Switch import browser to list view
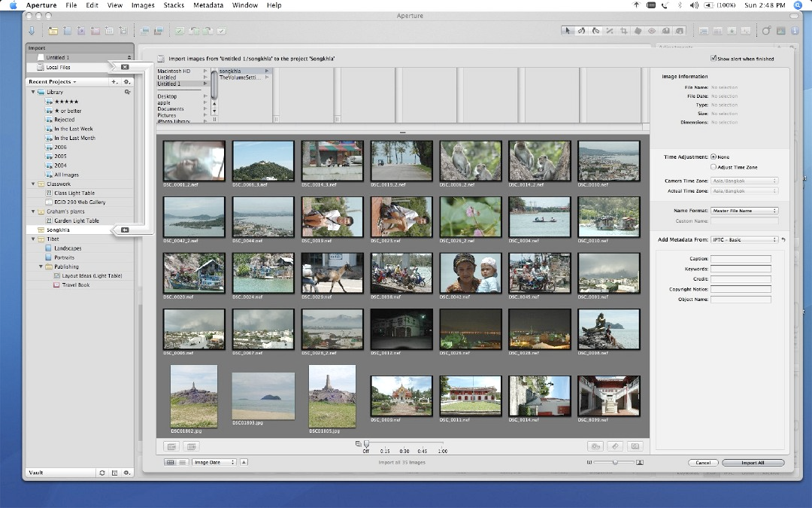The image size is (812, 508). click(183, 462)
